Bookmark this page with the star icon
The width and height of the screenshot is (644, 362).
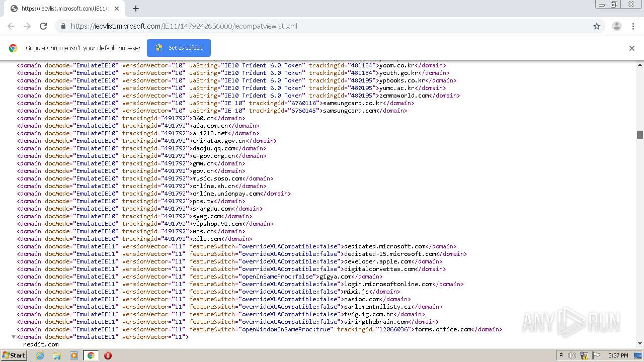point(597,26)
